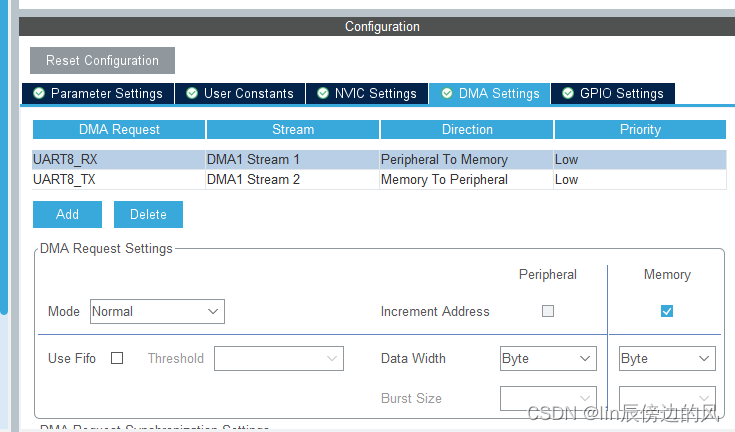Image resolution: width=735 pixels, height=432 pixels.
Task: Click the green check icon on GPIO Settings
Action: (568, 93)
